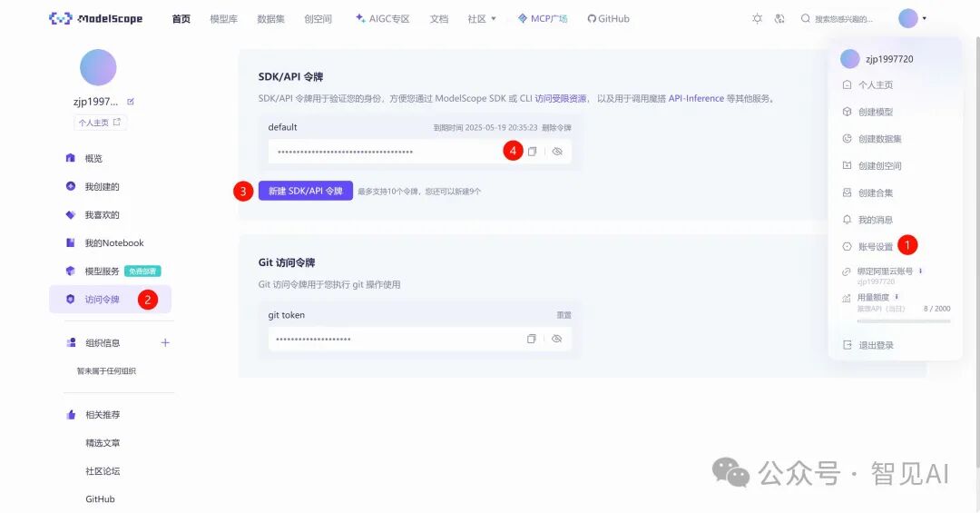The width and height of the screenshot is (980, 513).
Task: Click 重置 for the git token
Action: [x=563, y=315]
